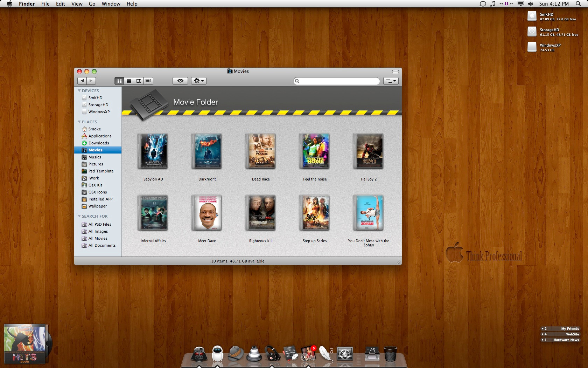Open the volume menu bar icon
Viewport: 588px width, 368px height.
point(531,4)
